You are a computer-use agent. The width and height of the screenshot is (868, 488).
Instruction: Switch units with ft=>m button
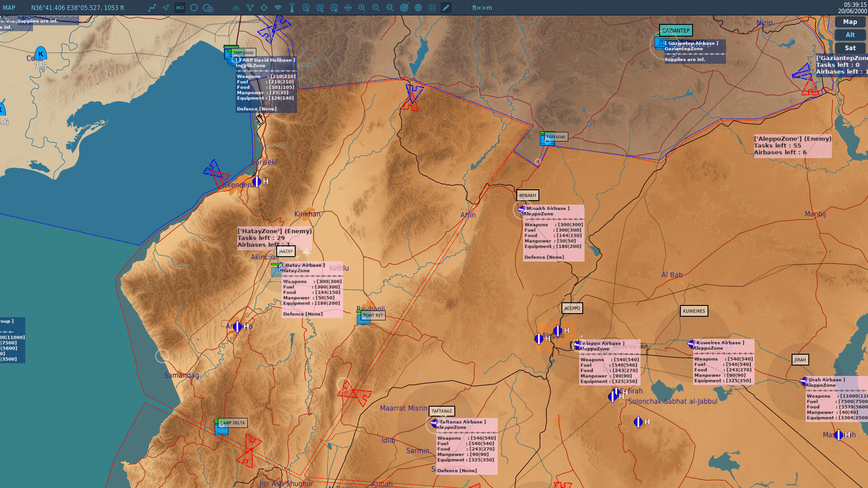point(482,8)
